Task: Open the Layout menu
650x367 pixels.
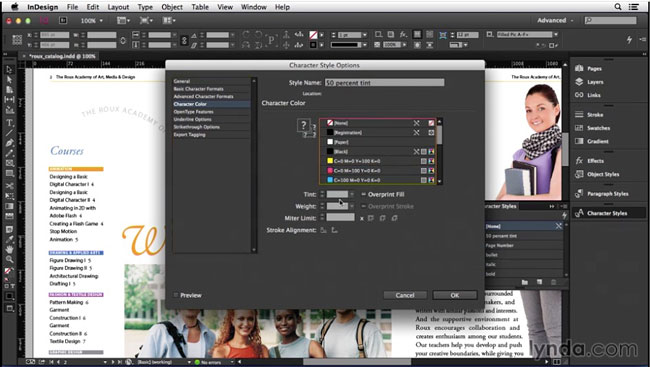Action: 118,7
